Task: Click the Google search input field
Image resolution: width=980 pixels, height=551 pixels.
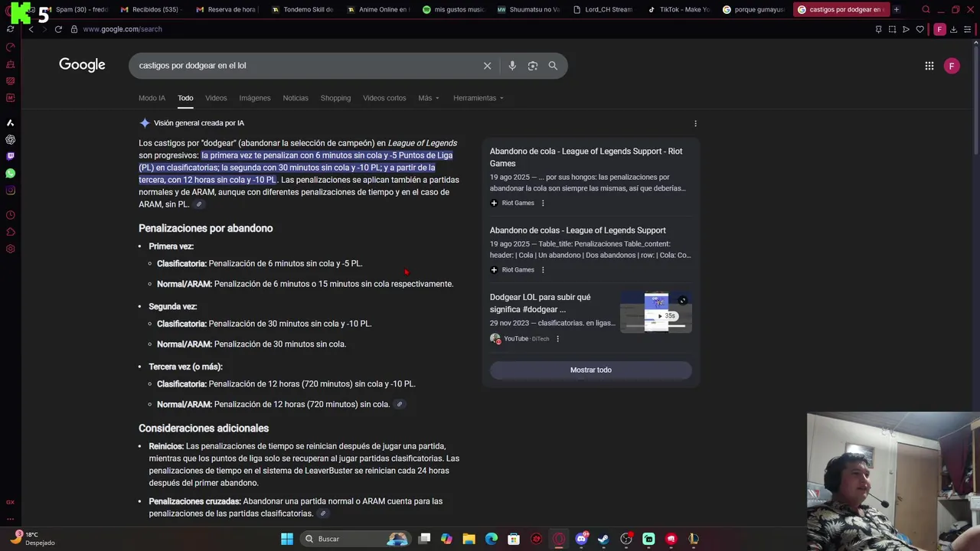Action: pyautogui.click(x=306, y=66)
